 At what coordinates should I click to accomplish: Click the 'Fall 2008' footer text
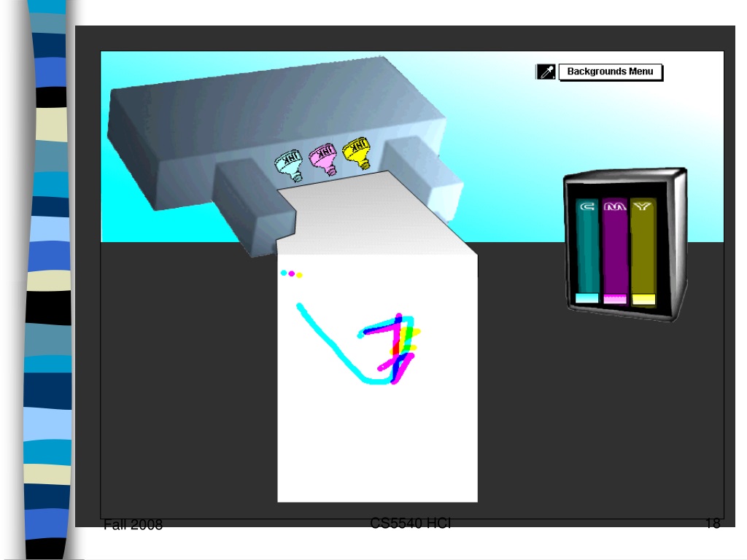[x=133, y=525]
